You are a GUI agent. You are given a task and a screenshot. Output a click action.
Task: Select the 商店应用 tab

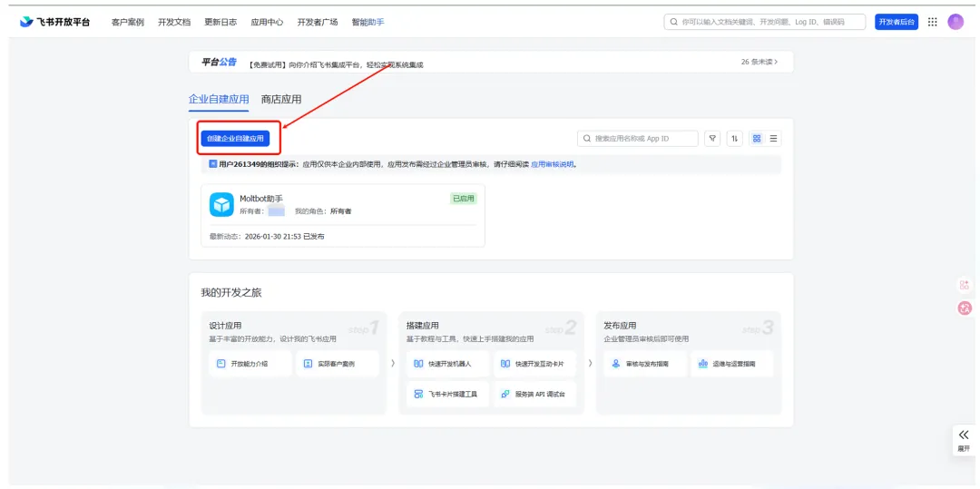click(x=281, y=99)
